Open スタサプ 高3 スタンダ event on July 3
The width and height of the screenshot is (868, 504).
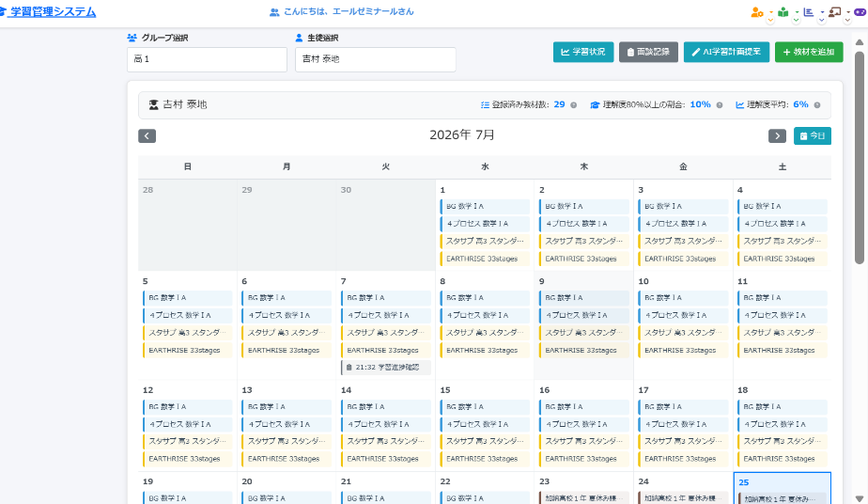(683, 242)
